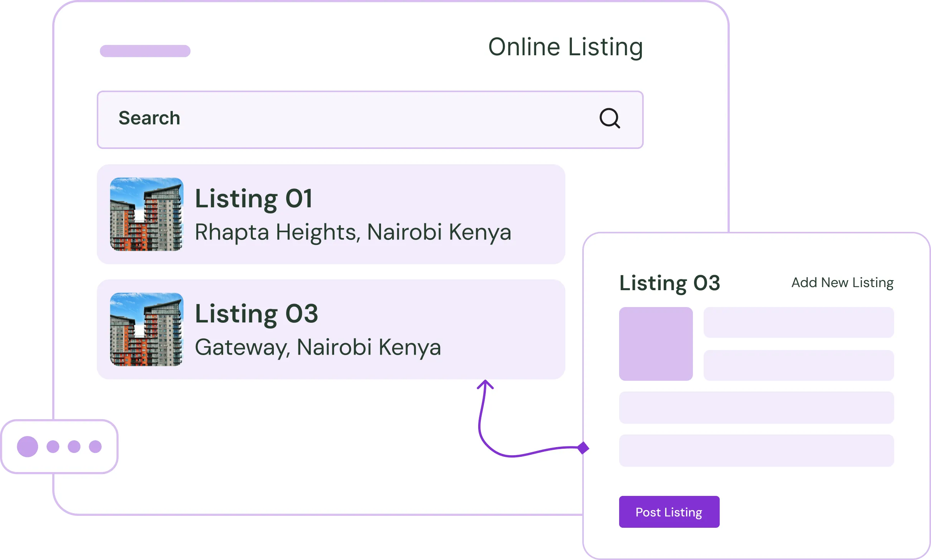This screenshot has width=931, height=560.
Task: Select the Listing 01 title text
Action: [253, 199]
